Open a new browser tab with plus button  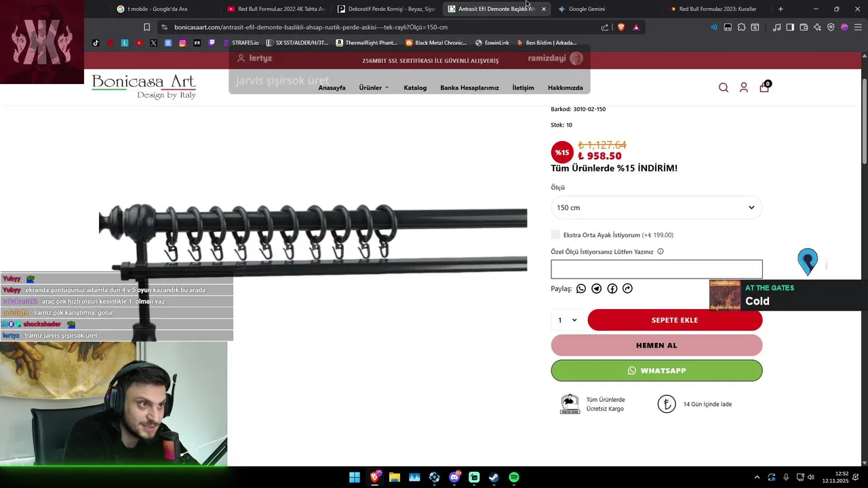[781, 9]
